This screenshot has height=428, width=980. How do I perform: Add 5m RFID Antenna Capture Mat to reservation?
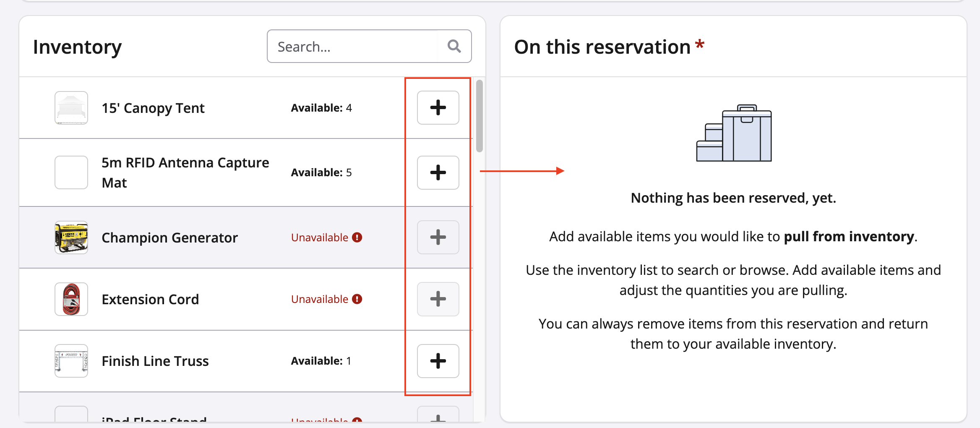[438, 172]
